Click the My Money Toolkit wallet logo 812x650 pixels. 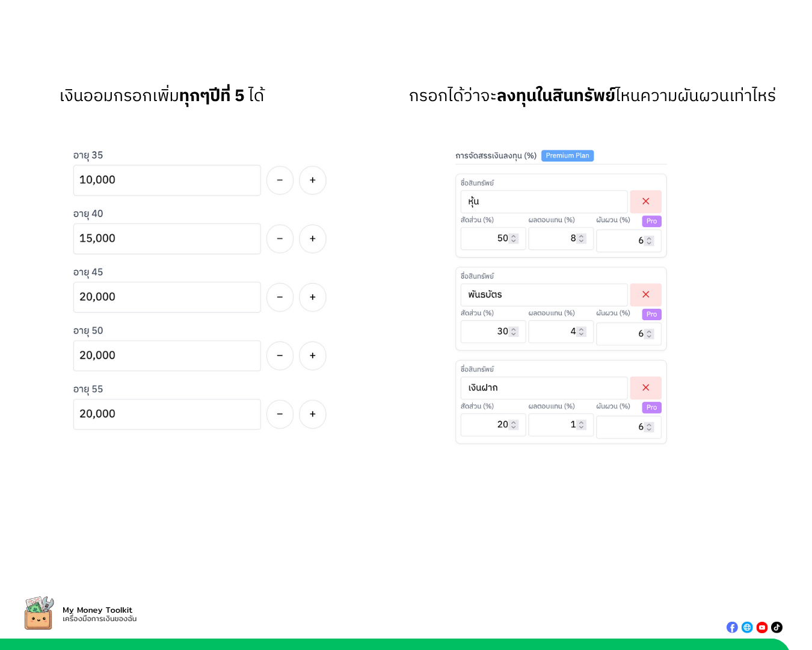[38, 613]
